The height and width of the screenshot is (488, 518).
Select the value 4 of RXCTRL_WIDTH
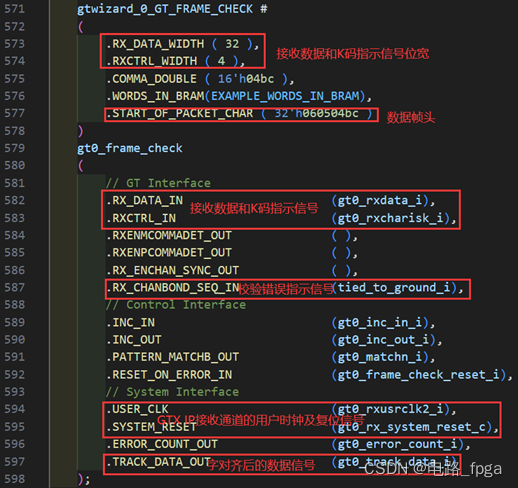tap(221, 61)
